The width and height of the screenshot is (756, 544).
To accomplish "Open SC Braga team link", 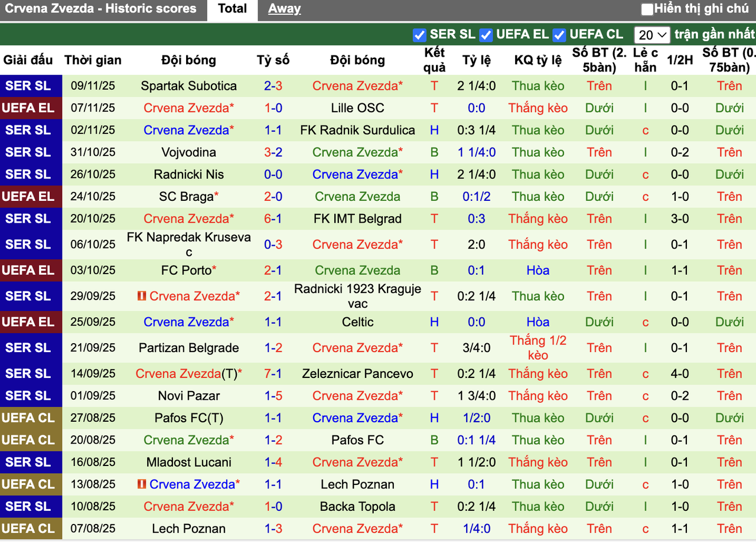I will (x=185, y=197).
